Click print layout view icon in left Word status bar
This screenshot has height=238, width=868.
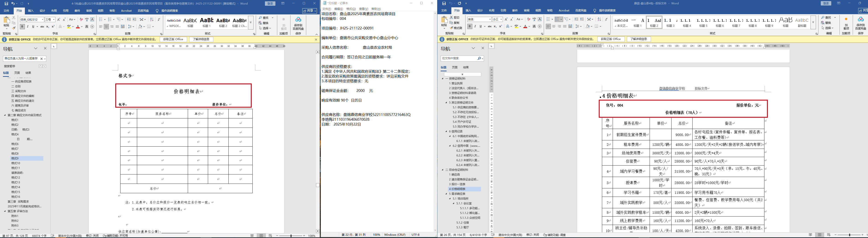coord(261,236)
